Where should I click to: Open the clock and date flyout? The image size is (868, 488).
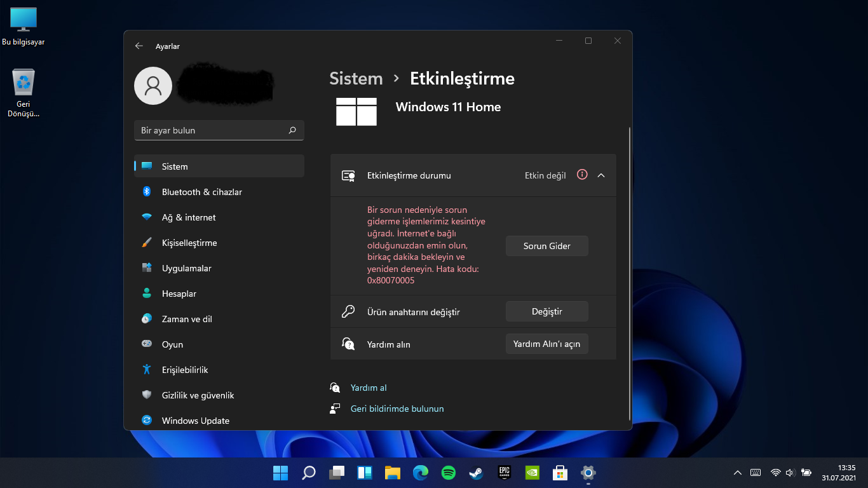coord(839,473)
